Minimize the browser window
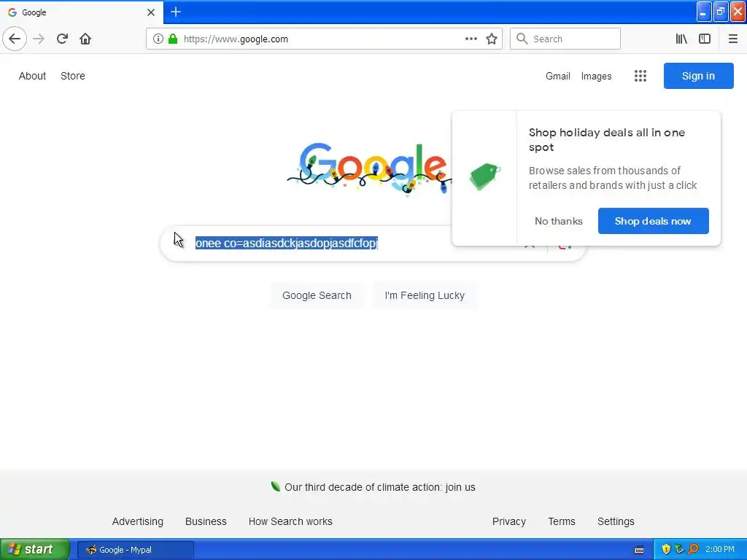 (x=704, y=12)
